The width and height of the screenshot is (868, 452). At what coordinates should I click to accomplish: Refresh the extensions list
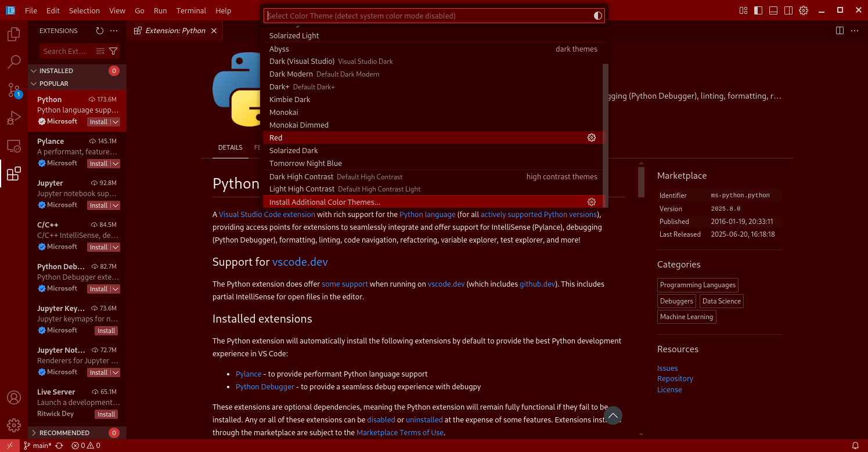coord(100,31)
